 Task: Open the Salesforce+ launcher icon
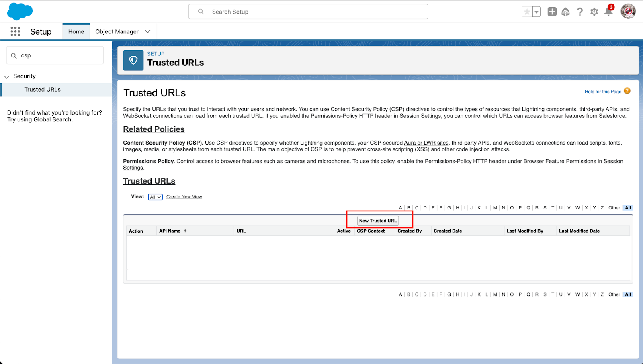point(566,12)
